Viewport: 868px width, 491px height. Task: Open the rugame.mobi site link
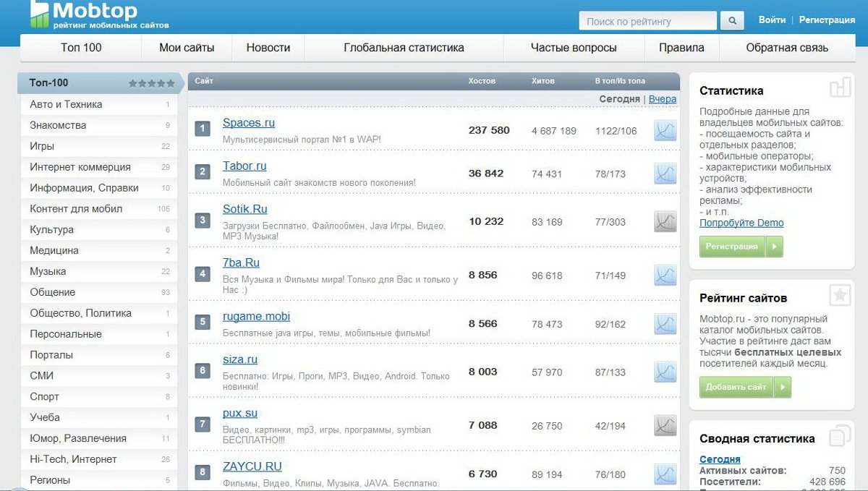point(256,317)
